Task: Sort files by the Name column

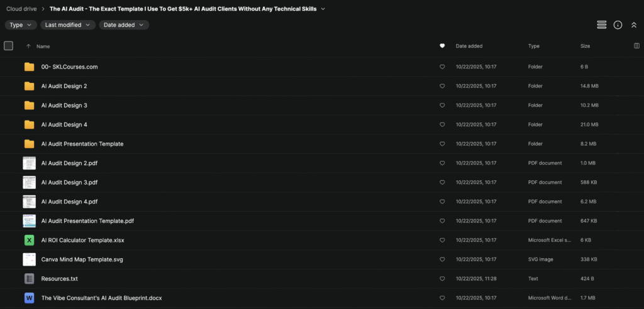Action: [x=43, y=46]
